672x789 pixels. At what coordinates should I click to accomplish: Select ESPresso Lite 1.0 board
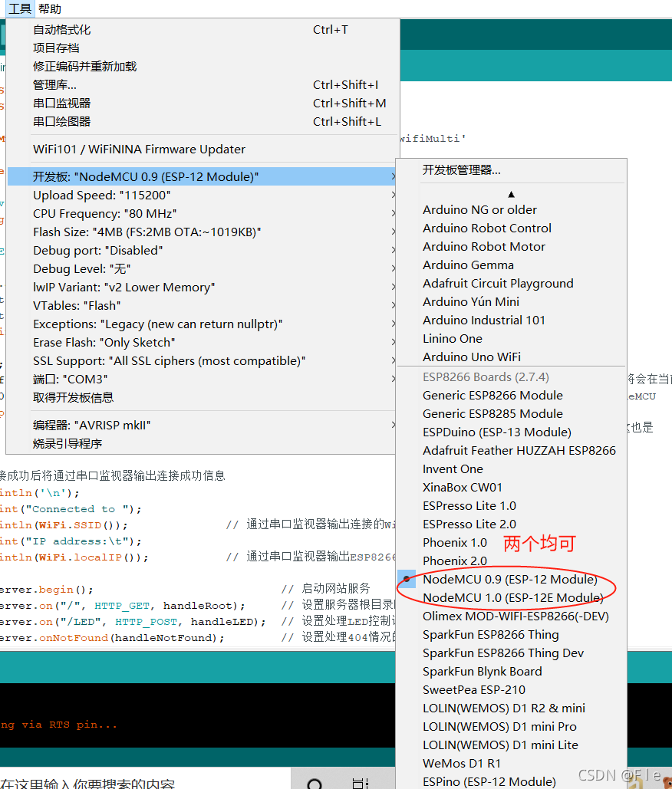coord(512,506)
